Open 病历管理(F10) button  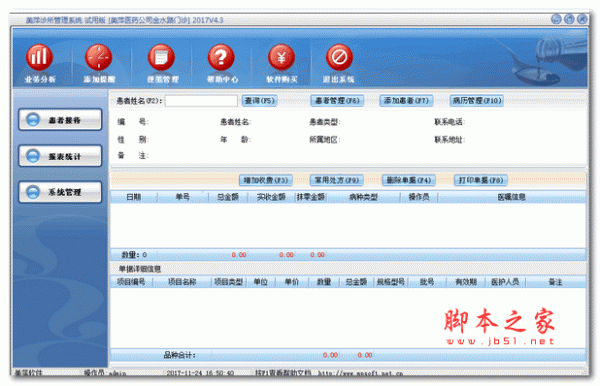pyautogui.click(x=476, y=101)
